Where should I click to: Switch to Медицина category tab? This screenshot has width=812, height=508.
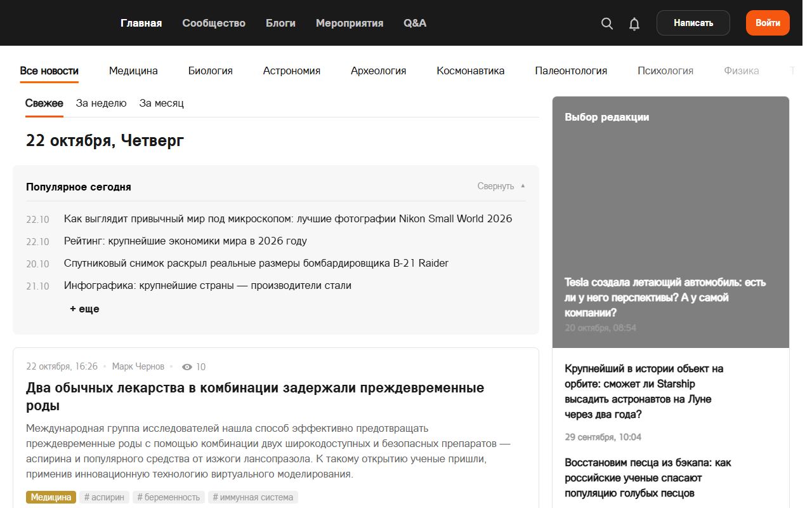[x=133, y=71]
